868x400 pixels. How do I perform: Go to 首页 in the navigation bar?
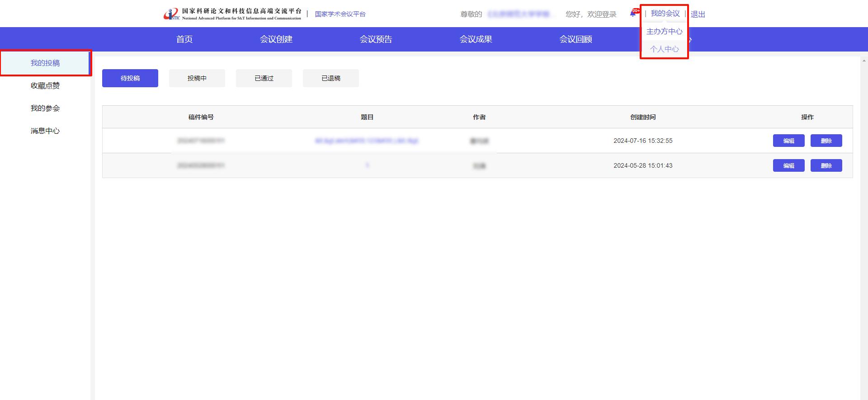(184, 39)
